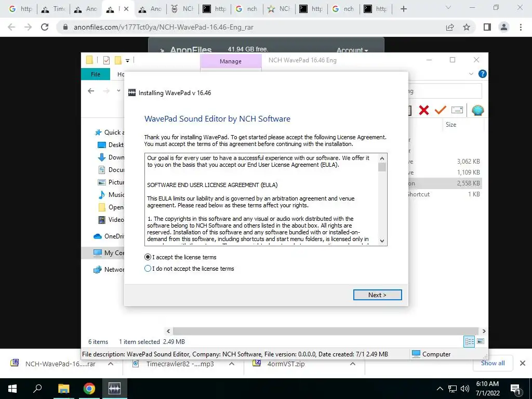Image resolution: width=532 pixels, height=399 pixels.
Task: Toggle Chrome side panel icon
Action: coord(487,27)
